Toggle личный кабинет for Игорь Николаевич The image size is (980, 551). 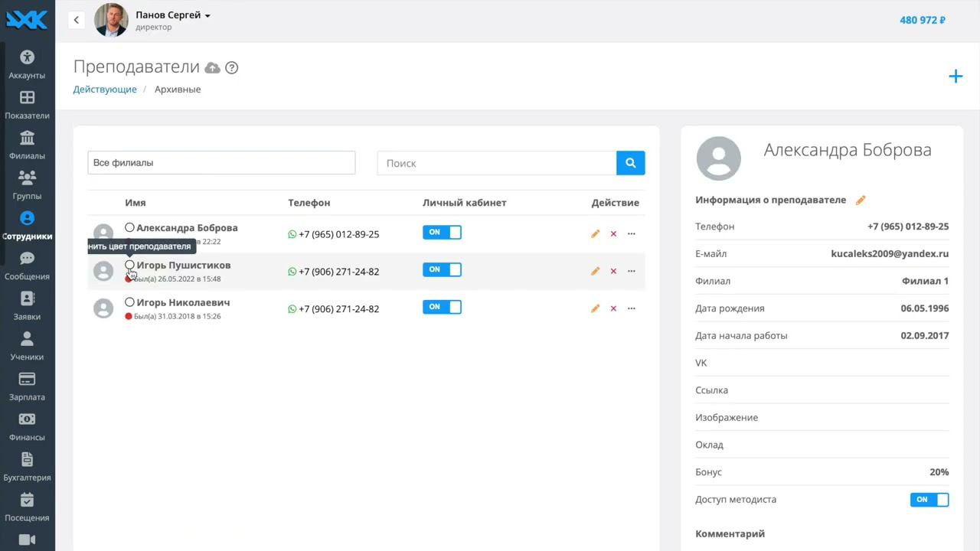[442, 307]
